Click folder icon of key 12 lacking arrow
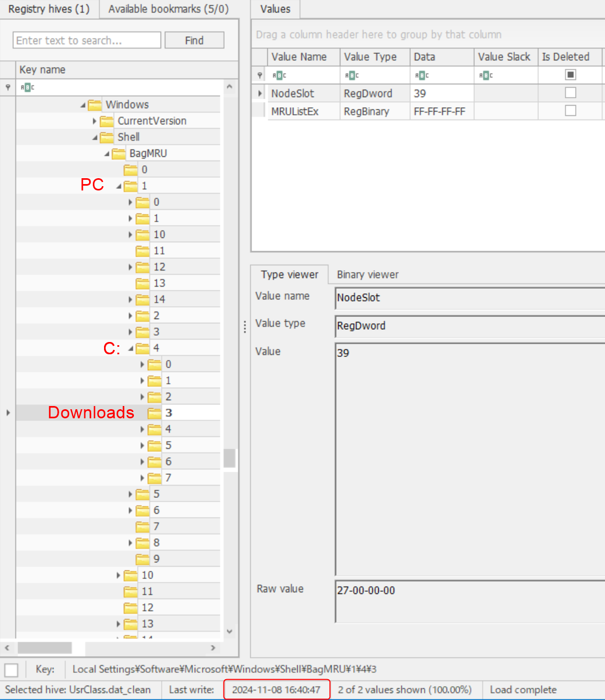 131,608
